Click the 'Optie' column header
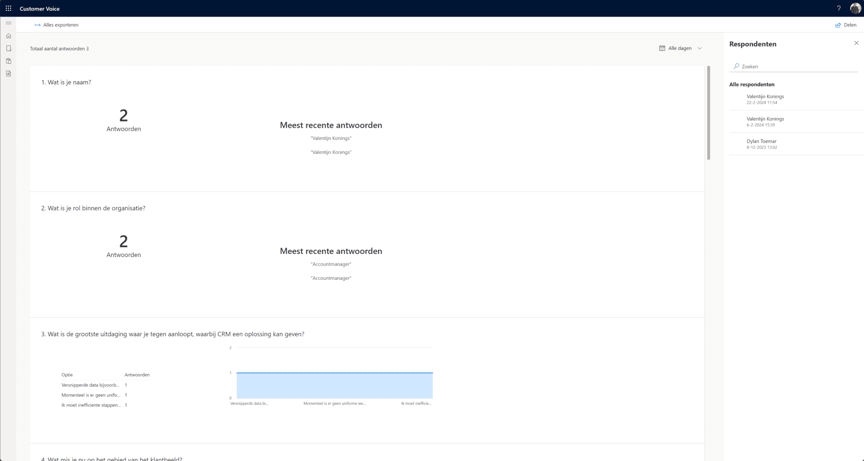Viewport: 864px width, 461px height. (x=67, y=375)
